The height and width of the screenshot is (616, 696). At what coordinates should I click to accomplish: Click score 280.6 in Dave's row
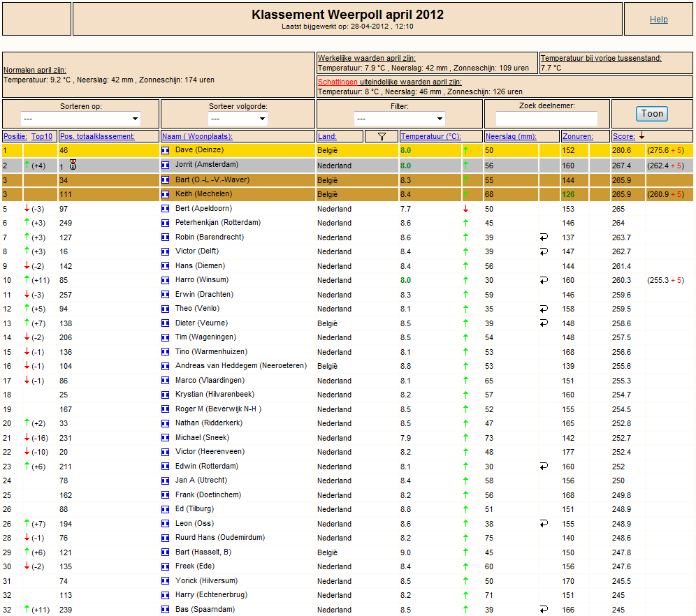click(x=621, y=150)
